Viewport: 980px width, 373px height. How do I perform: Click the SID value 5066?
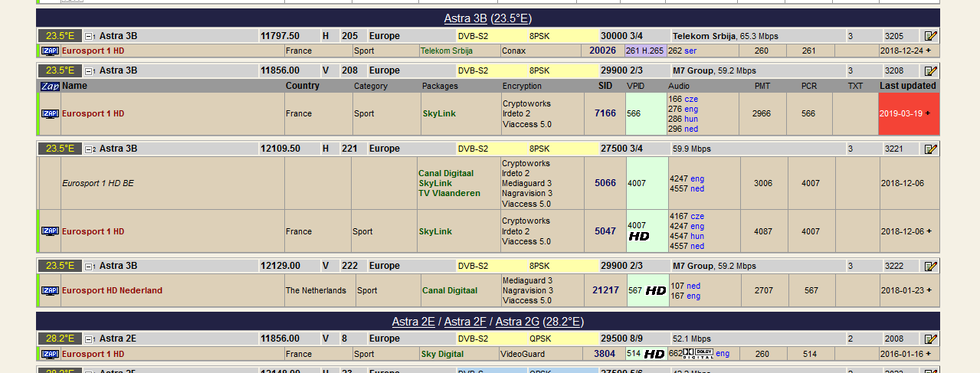[605, 183]
